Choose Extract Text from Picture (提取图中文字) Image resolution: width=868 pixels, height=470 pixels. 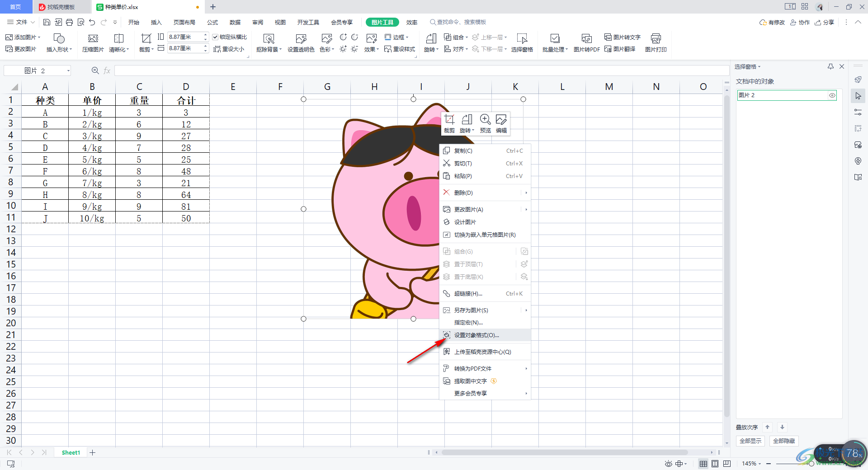pyautogui.click(x=485, y=381)
